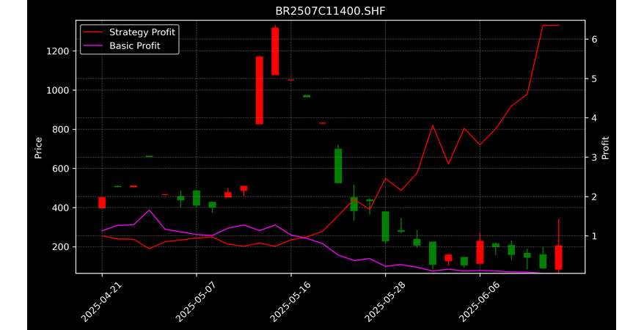Click the green candlestick at 2025-05-07
Image resolution: width=644 pixels, height=330 pixels.
pyautogui.click(x=197, y=198)
